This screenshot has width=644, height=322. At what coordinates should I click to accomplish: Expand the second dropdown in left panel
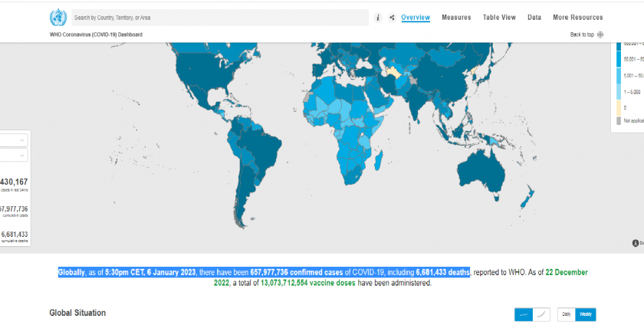point(14,156)
